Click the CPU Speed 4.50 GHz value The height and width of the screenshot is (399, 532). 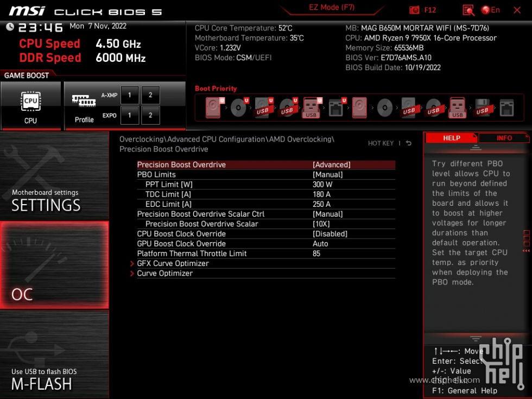point(118,44)
